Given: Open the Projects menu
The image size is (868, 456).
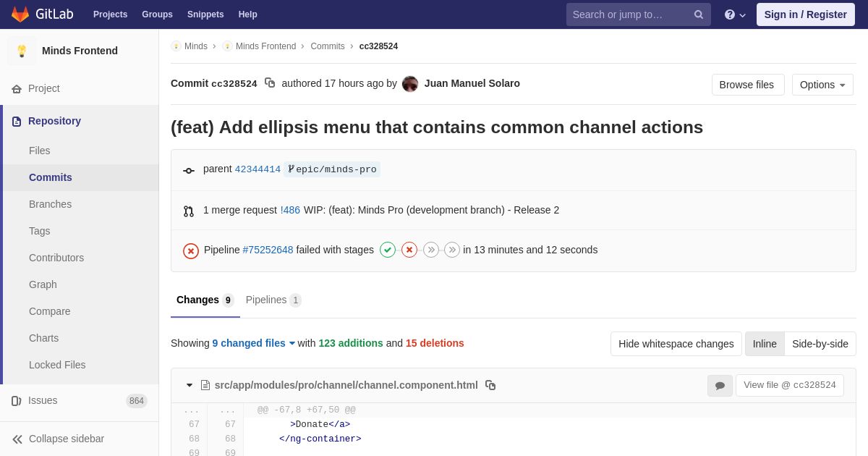Looking at the screenshot, I should [110, 14].
